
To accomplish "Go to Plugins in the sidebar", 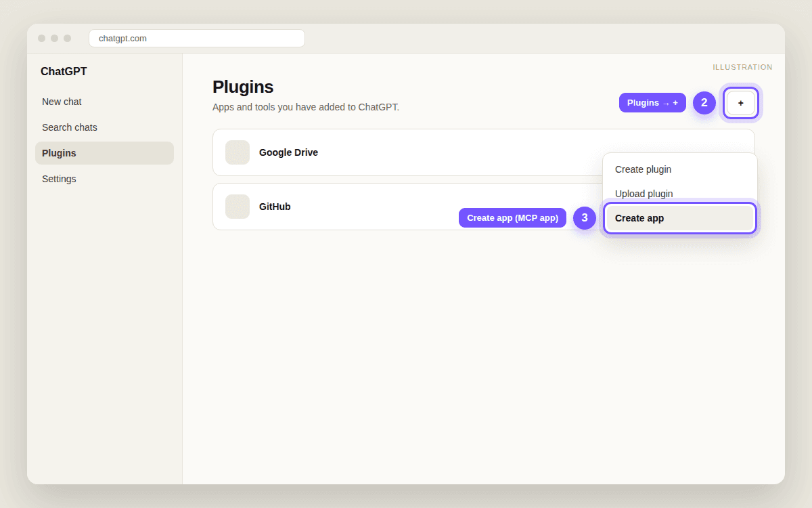I will click(104, 153).
